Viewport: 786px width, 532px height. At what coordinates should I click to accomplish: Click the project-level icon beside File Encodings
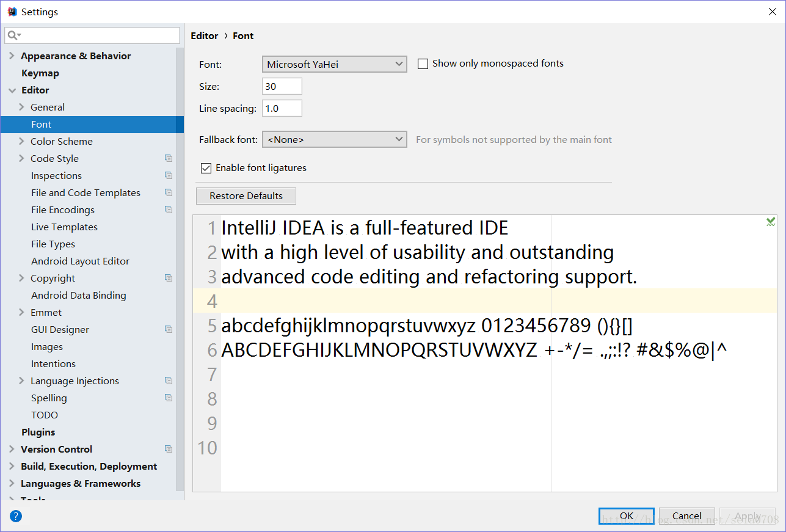(169, 210)
